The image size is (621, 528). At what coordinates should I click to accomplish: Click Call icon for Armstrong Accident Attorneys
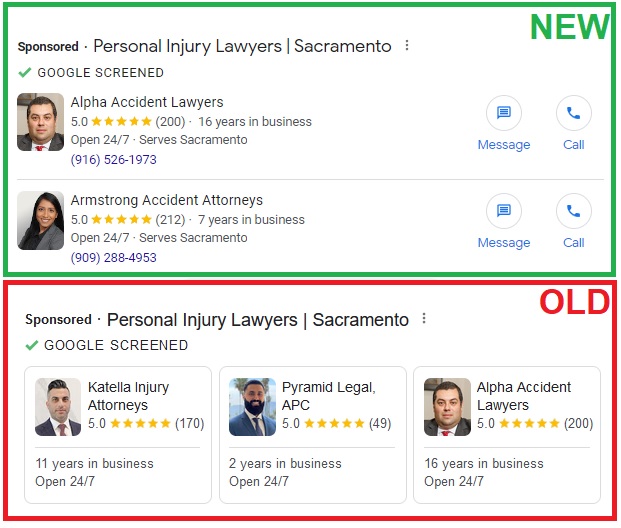(x=573, y=211)
